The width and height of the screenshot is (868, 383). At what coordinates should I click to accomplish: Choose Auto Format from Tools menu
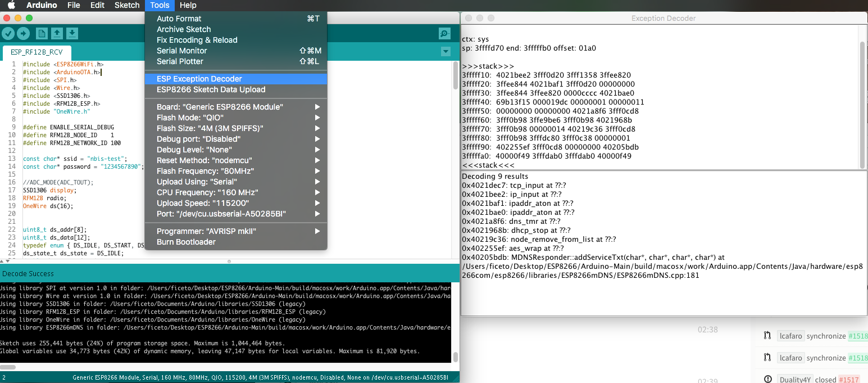pos(236,19)
